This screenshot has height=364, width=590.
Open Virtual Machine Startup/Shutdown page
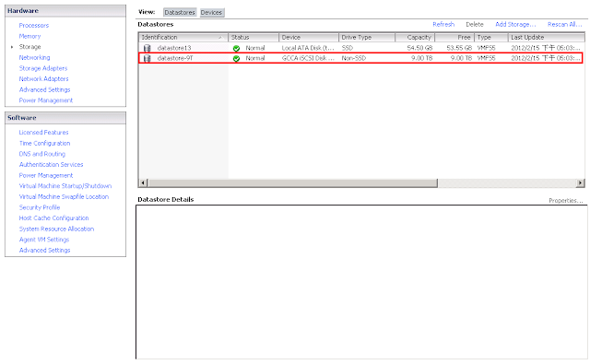click(65, 186)
